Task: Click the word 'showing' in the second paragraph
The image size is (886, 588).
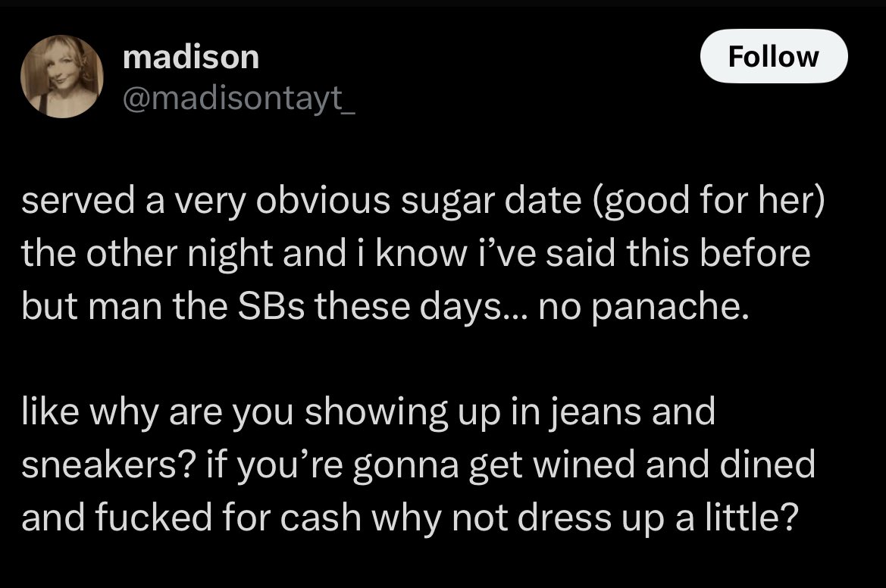Action: pos(377,413)
